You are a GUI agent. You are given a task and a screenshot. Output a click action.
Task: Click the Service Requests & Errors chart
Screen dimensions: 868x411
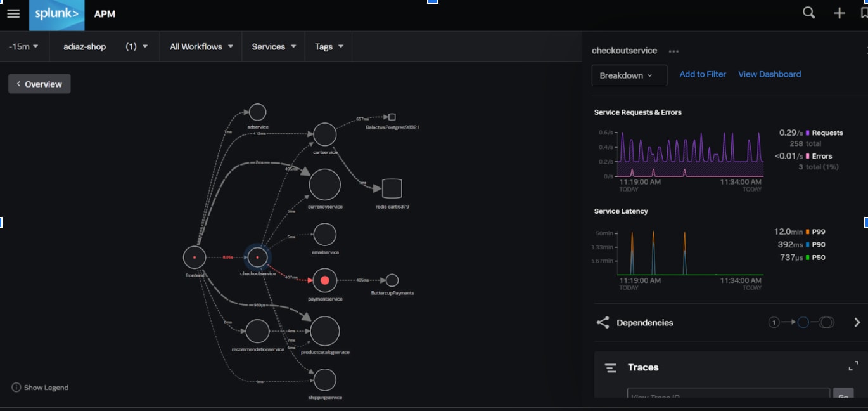click(691, 153)
